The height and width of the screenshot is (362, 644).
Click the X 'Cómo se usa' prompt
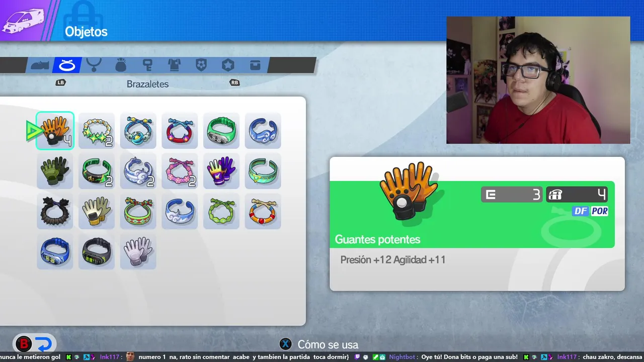click(319, 344)
